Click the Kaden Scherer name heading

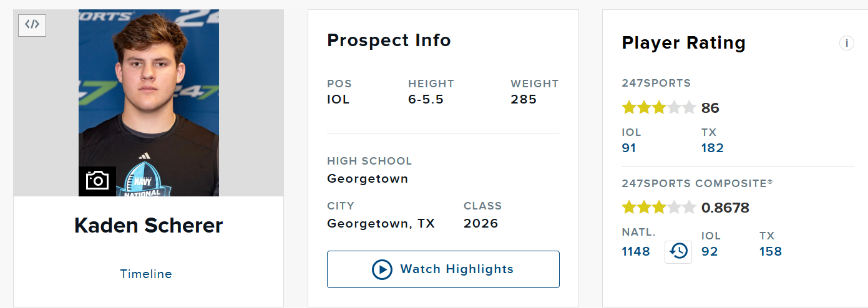click(x=149, y=225)
